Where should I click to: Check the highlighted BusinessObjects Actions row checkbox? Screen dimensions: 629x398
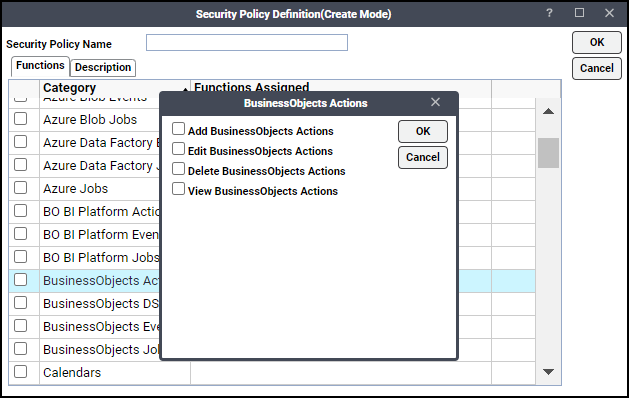(x=20, y=280)
